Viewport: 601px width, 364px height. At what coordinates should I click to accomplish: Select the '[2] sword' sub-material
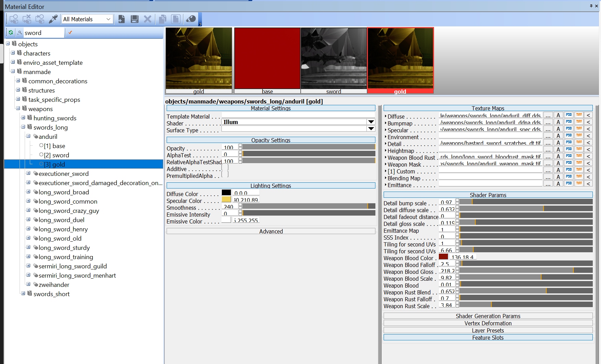57,155
